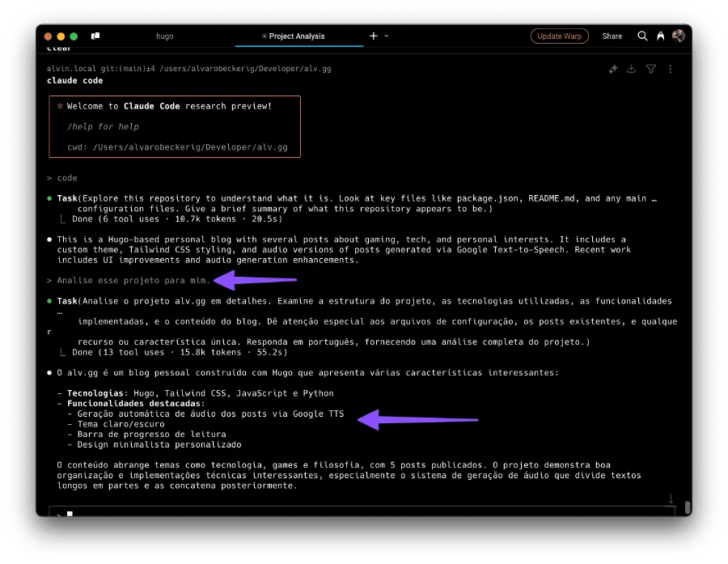
Task: Add a new tab with plus icon
Action: tap(373, 36)
